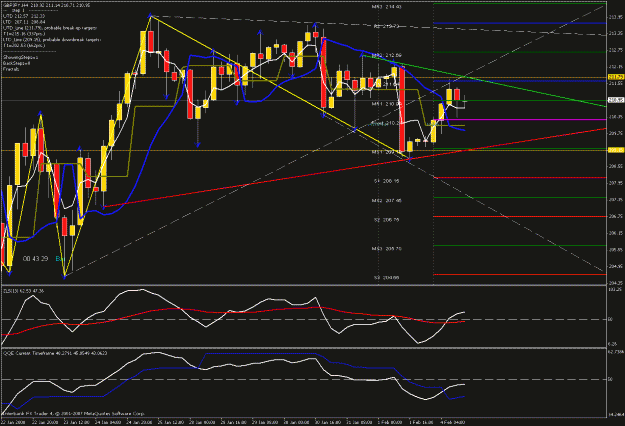The image size is (625, 426).
Task: Click the S2 206.76 pivot label
Action: [x=387, y=220]
